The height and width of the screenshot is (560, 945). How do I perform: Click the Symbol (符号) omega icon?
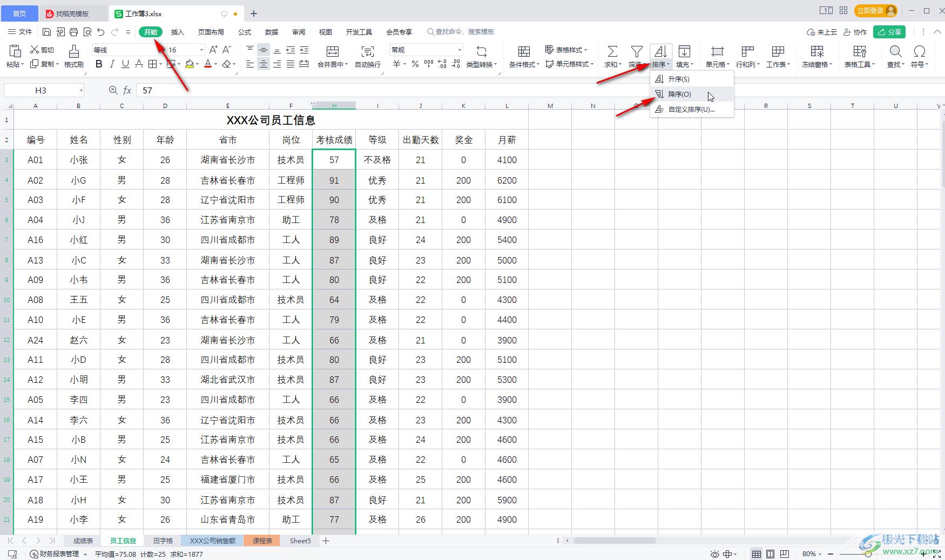pos(919,51)
